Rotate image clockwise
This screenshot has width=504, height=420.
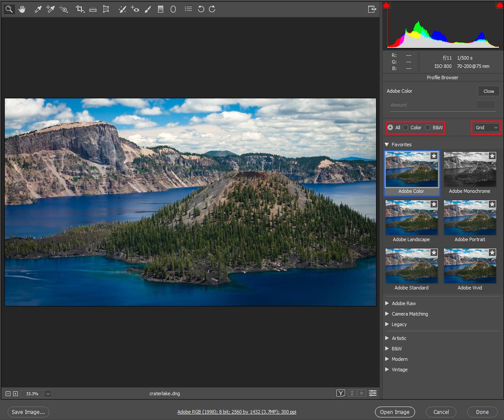(x=212, y=9)
